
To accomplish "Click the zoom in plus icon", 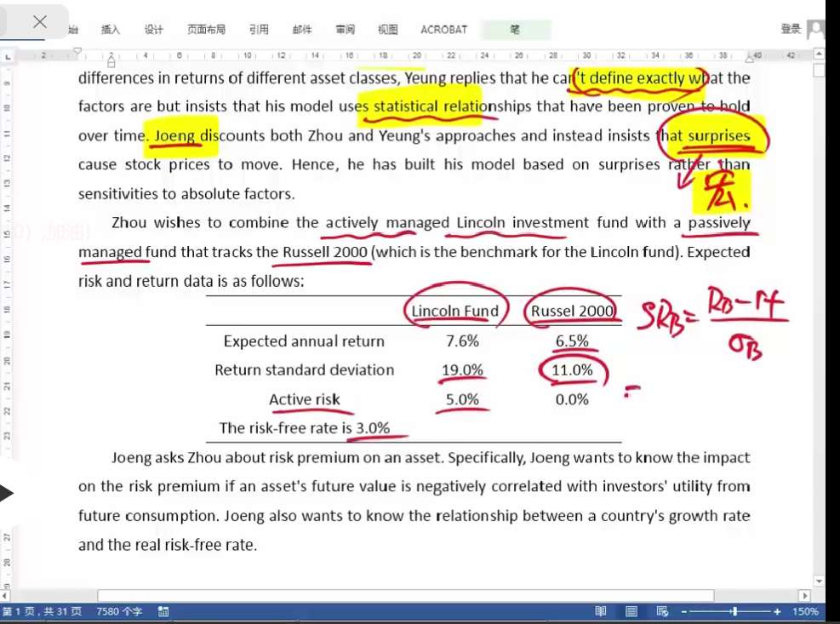I will click(x=777, y=611).
